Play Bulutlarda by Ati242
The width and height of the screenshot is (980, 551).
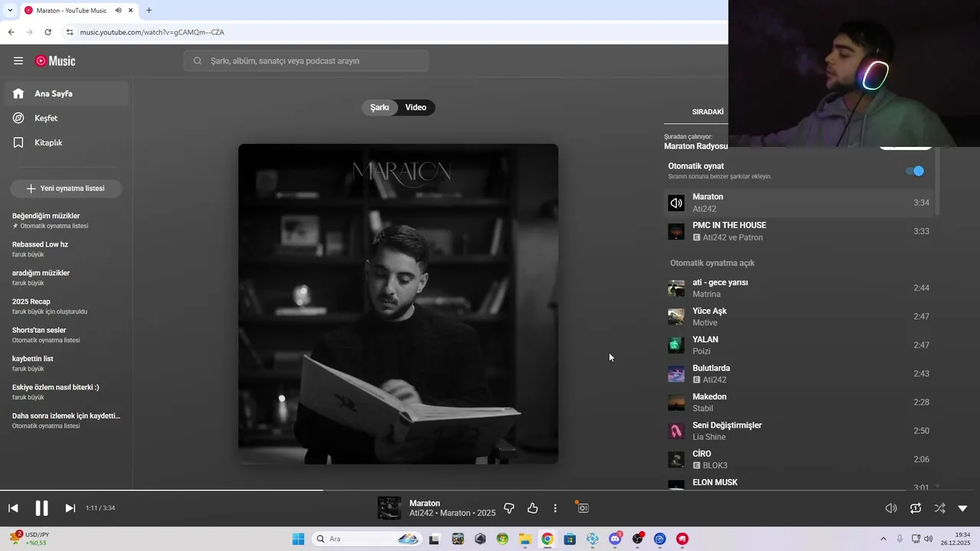point(799,373)
